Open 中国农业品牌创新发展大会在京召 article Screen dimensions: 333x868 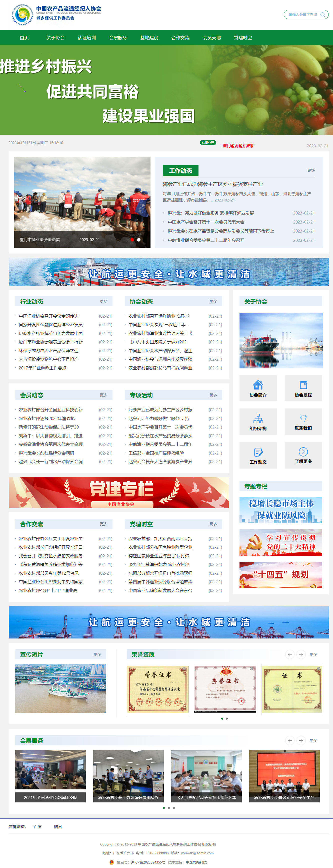coord(160,590)
